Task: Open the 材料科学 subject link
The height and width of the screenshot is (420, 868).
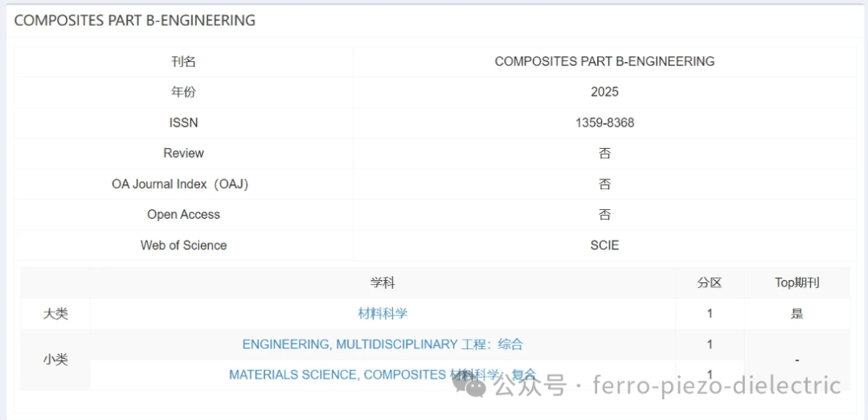Action: [x=383, y=314]
